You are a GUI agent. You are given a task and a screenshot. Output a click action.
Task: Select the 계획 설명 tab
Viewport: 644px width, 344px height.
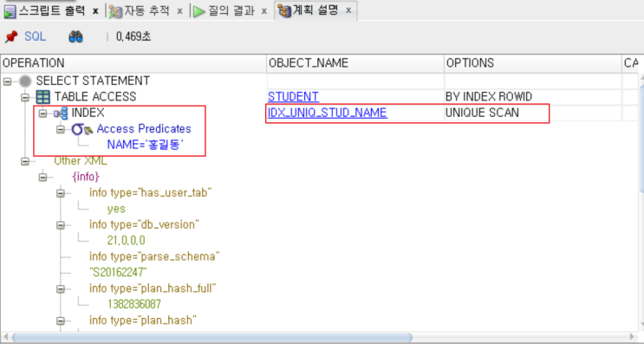pyautogui.click(x=315, y=10)
